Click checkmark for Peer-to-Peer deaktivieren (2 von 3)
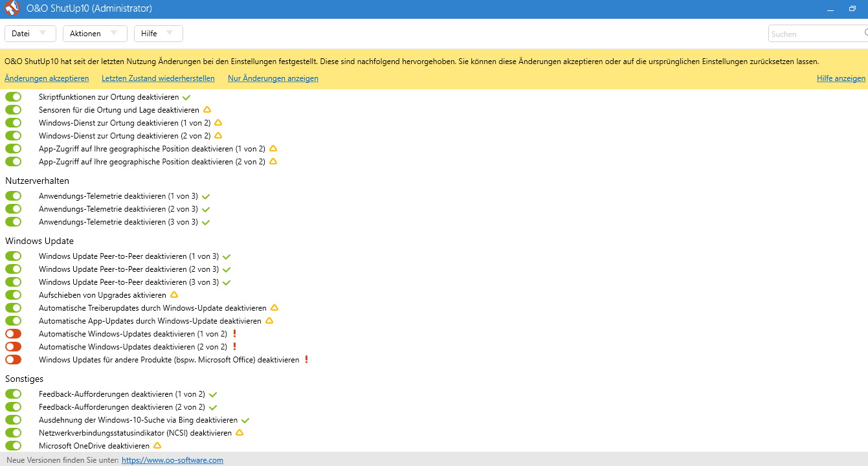 tap(227, 269)
